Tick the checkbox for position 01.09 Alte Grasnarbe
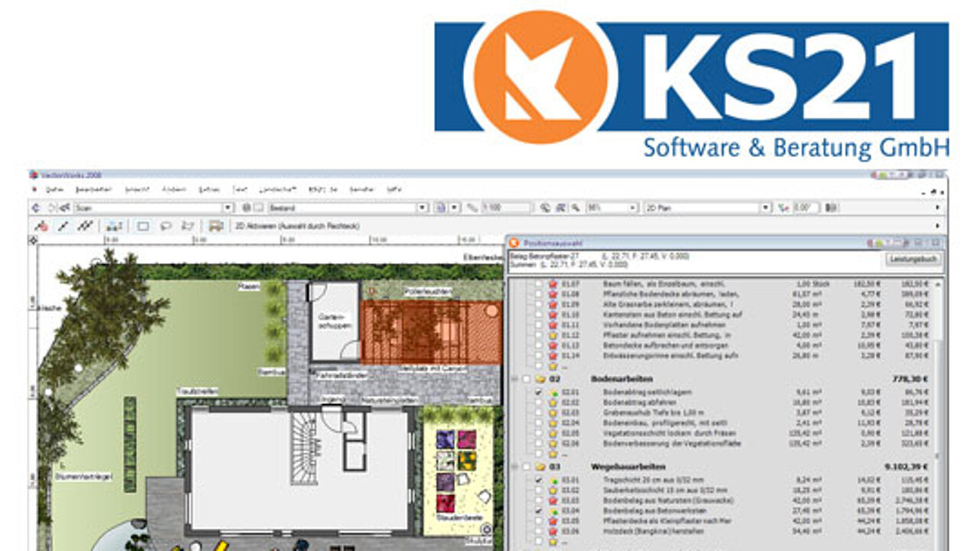Image resolution: width=980 pixels, height=551 pixels. 538,305
